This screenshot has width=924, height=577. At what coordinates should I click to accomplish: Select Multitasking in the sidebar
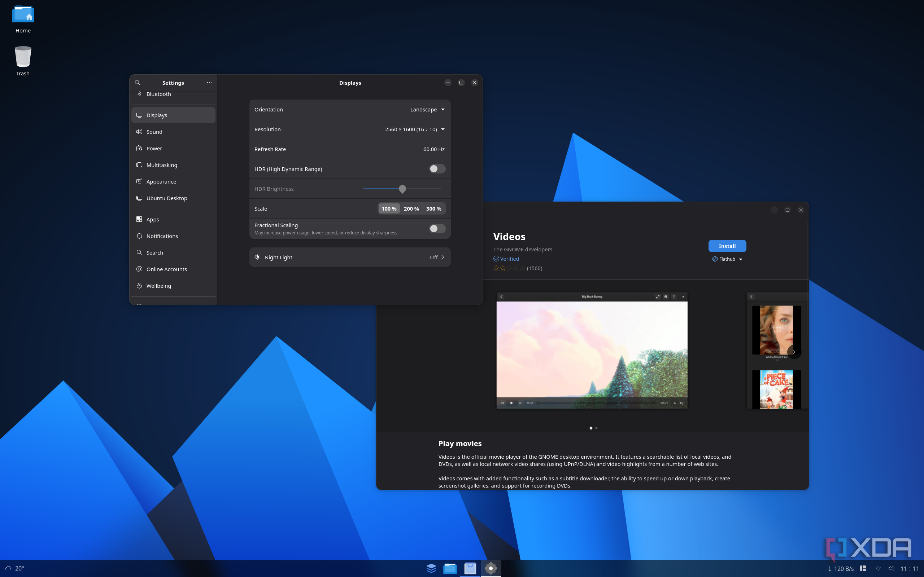tap(161, 165)
